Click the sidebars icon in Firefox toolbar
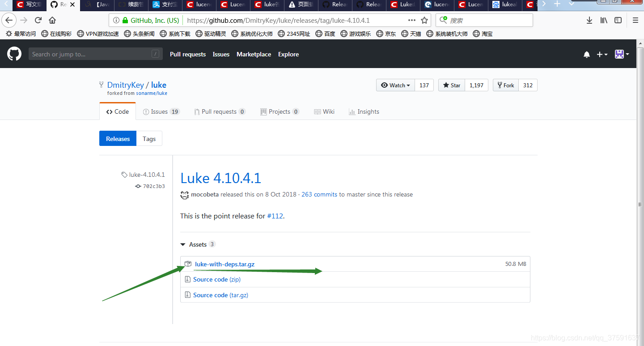This screenshot has width=644, height=346. [618, 20]
